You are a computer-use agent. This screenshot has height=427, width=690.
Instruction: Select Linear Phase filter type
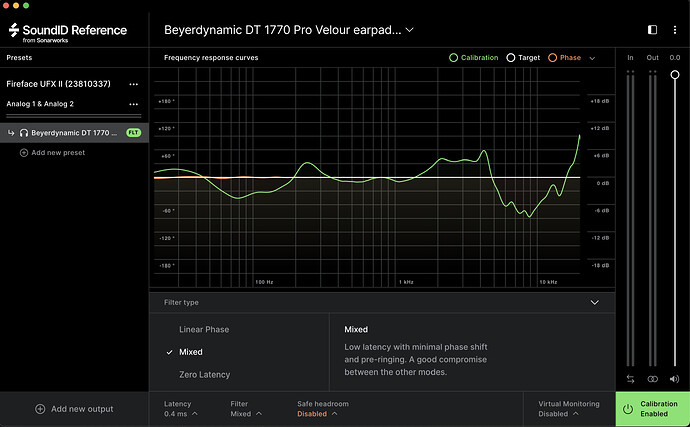tap(204, 329)
